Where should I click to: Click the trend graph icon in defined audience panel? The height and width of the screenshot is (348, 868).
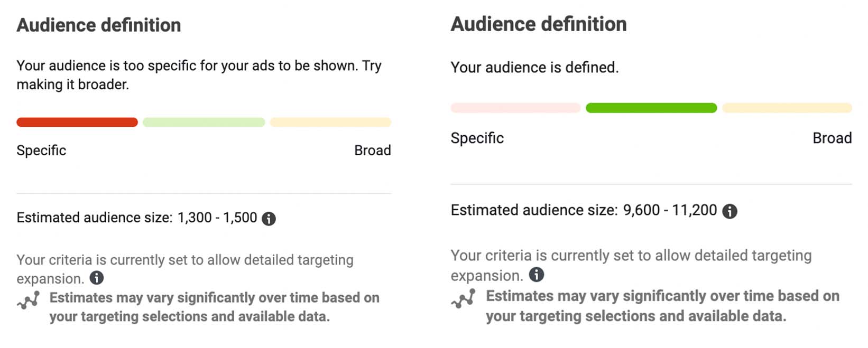coord(463,298)
